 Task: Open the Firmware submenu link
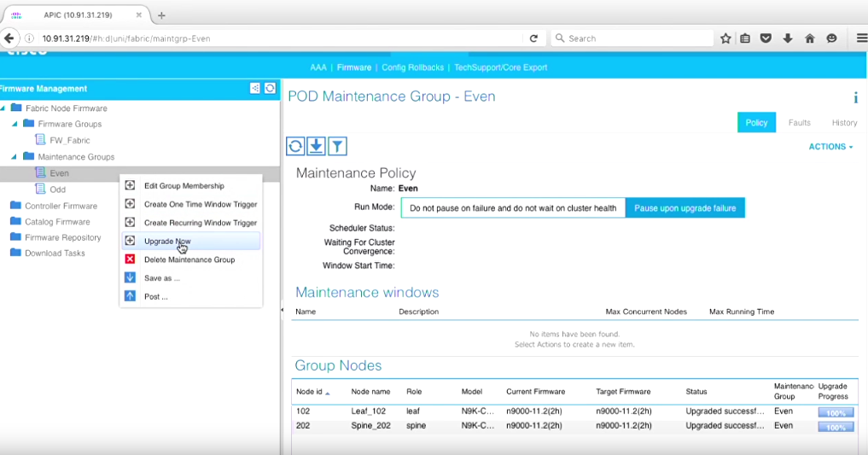point(353,67)
